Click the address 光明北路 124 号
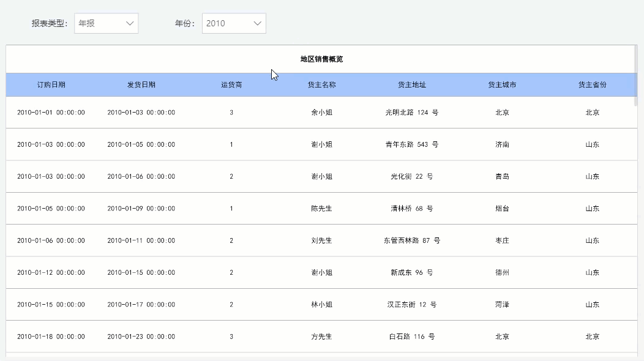 click(411, 113)
